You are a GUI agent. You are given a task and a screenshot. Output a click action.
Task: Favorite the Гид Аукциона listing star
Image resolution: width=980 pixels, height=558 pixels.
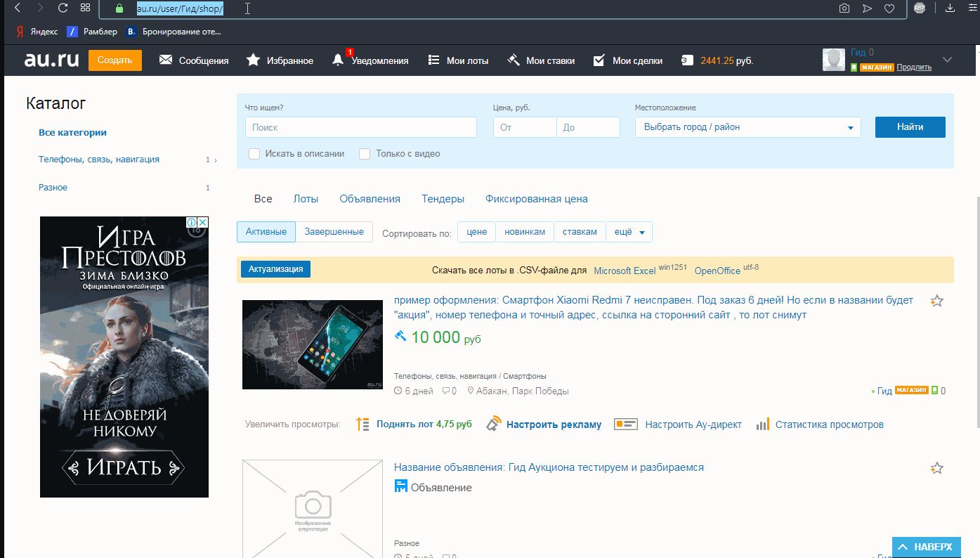[936, 468]
